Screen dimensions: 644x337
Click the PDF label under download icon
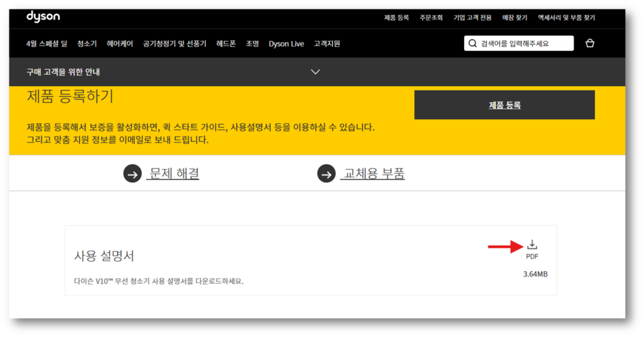coord(532,257)
